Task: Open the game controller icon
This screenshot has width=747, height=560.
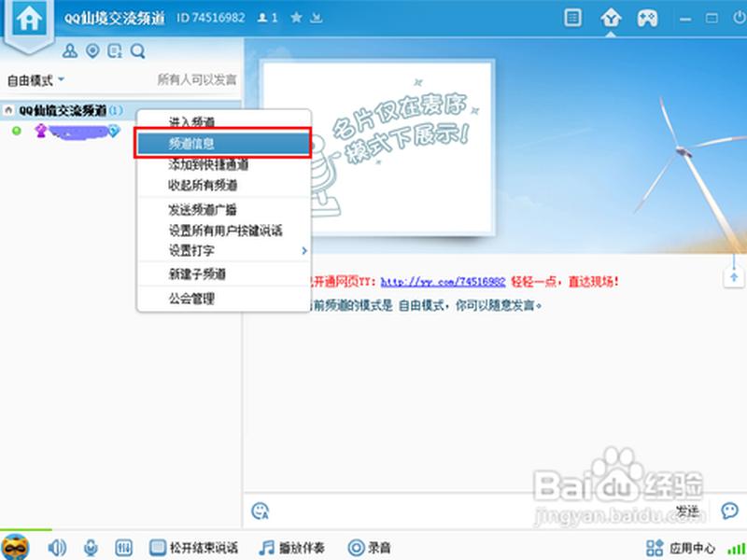Action: tap(647, 19)
